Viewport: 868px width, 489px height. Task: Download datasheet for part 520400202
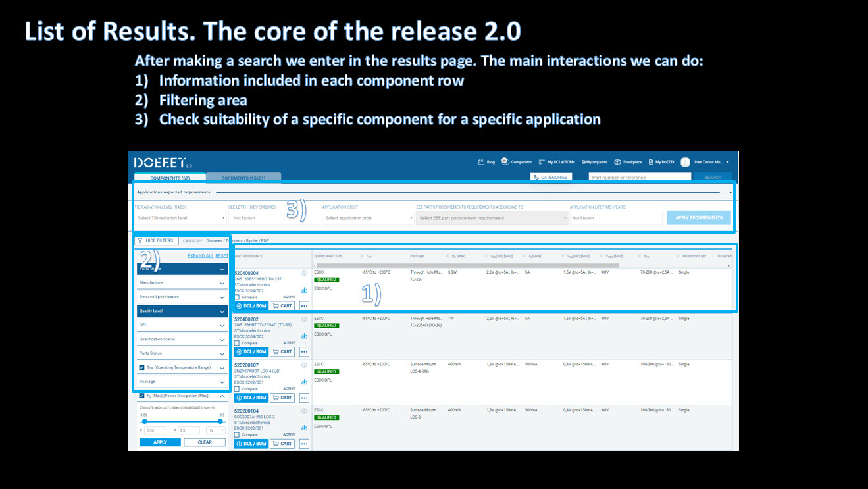coord(304,336)
